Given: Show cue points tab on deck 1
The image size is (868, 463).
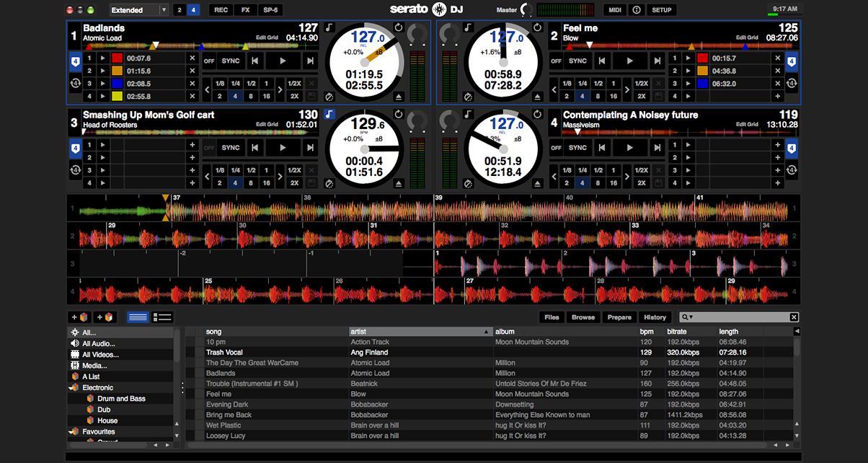Looking at the screenshot, I should (75, 61).
